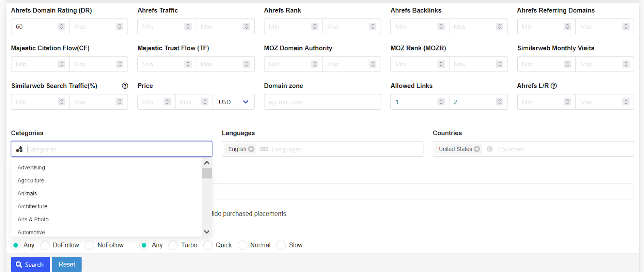Step the Ahrefs Domain Rating max value
Viewport: 644px width, 272px height.
pos(120,26)
